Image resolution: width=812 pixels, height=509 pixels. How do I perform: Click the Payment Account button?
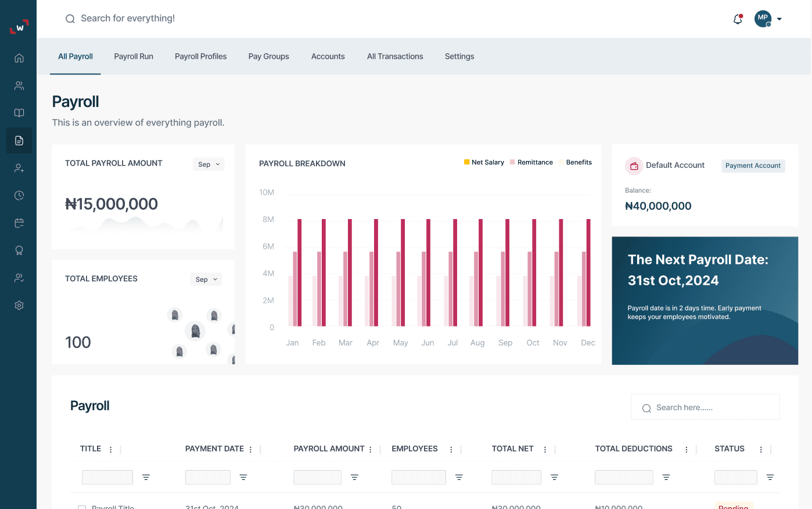coord(753,166)
